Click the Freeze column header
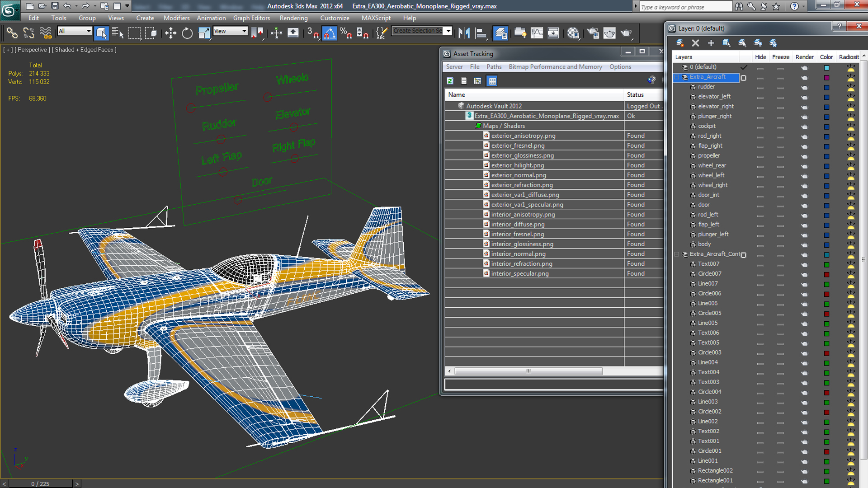Viewport: 868px width, 488px height. pos(780,57)
